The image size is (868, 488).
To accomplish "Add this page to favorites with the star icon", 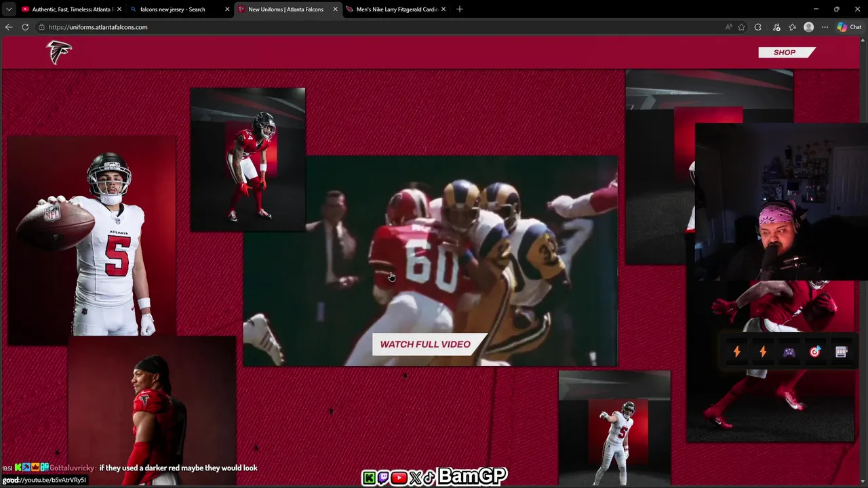I will 742,27.
